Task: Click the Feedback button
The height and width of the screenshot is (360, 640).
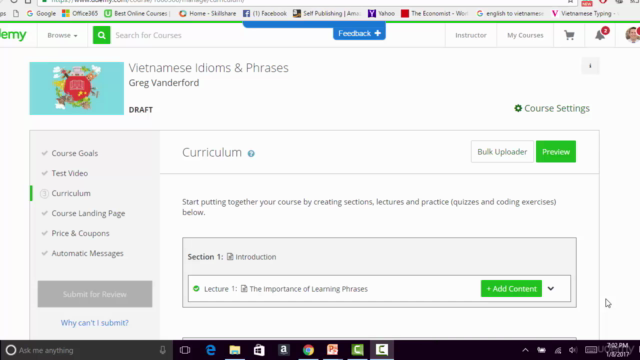Action: 359,33
